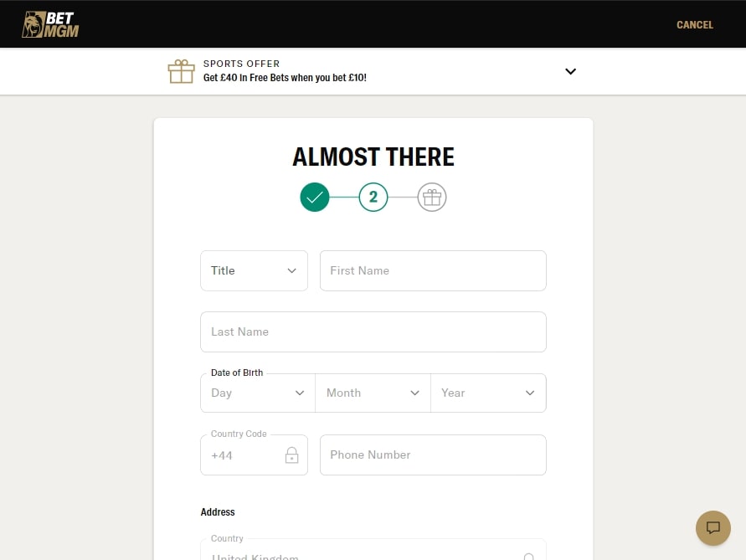Image resolution: width=746 pixels, height=560 pixels.
Task: Click the step 2 indicator circle
Action: pos(373,198)
